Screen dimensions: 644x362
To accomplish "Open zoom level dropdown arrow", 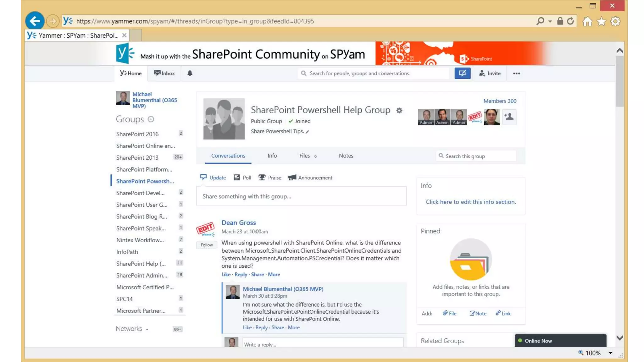I will point(610,353).
